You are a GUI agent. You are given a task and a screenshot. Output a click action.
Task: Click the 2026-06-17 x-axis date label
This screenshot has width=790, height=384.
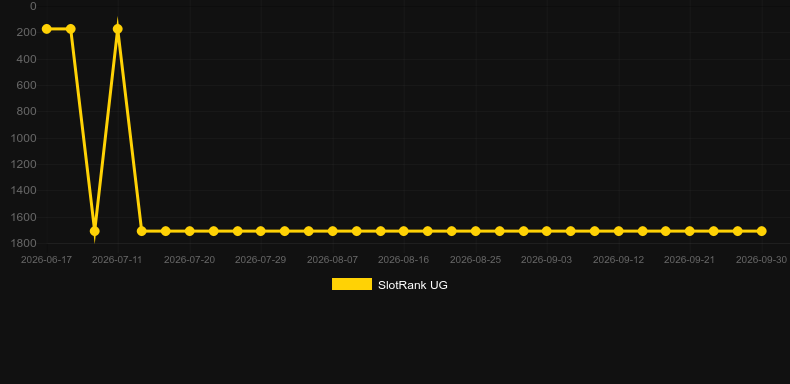(46, 260)
